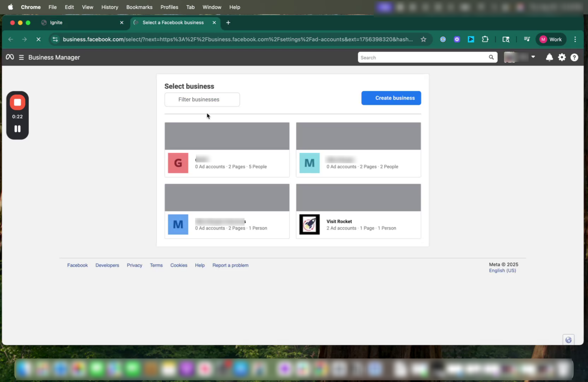Image resolution: width=588 pixels, height=382 pixels.
Task: Open the Cookies footer link
Action: [179, 265]
